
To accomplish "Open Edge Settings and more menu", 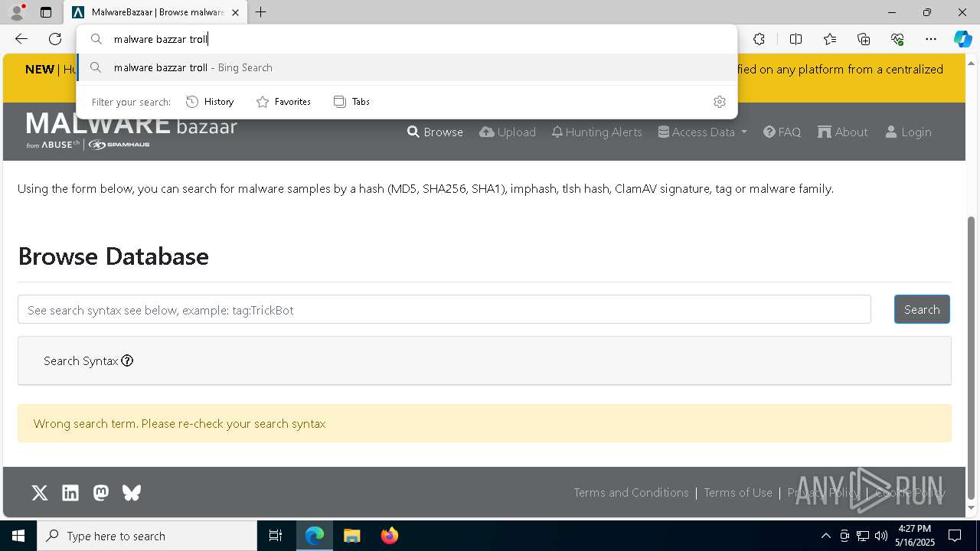I will point(931,39).
